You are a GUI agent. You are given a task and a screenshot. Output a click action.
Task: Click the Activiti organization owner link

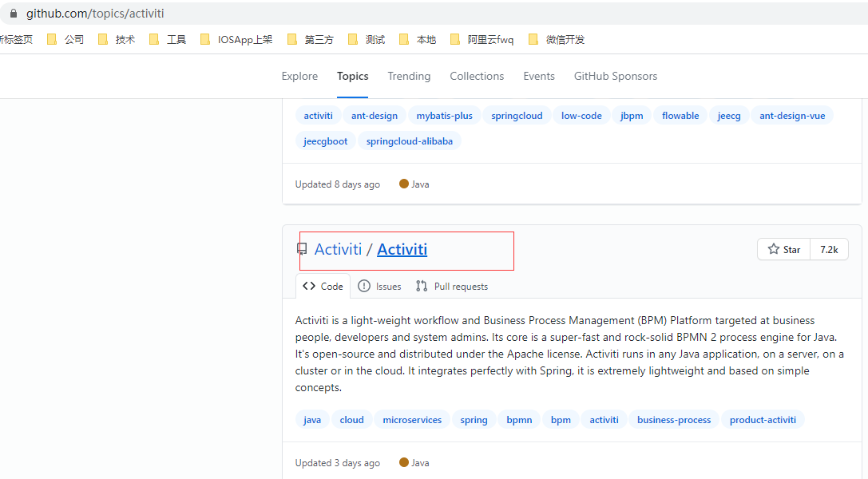tap(338, 249)
